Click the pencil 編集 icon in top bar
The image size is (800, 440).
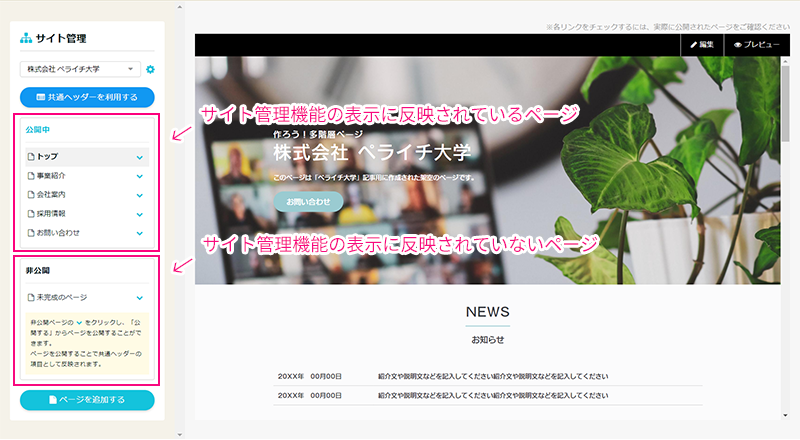pyautogui.click(x=694, y=46)
